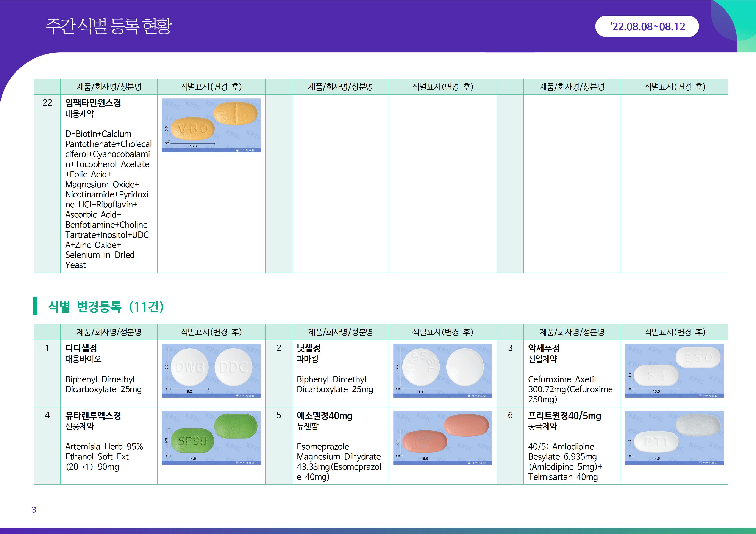Select product name 에소멜정40mg
The height and width of the screenshot is (534, 756).
tap(324, 416)
